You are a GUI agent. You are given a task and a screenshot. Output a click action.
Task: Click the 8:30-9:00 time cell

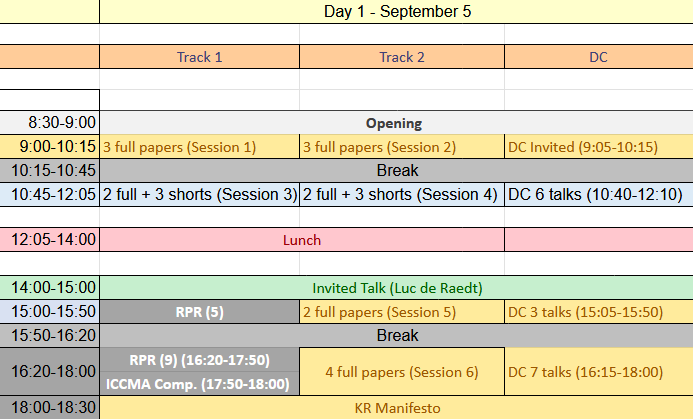pyautogui.click(x=50, y=123)
